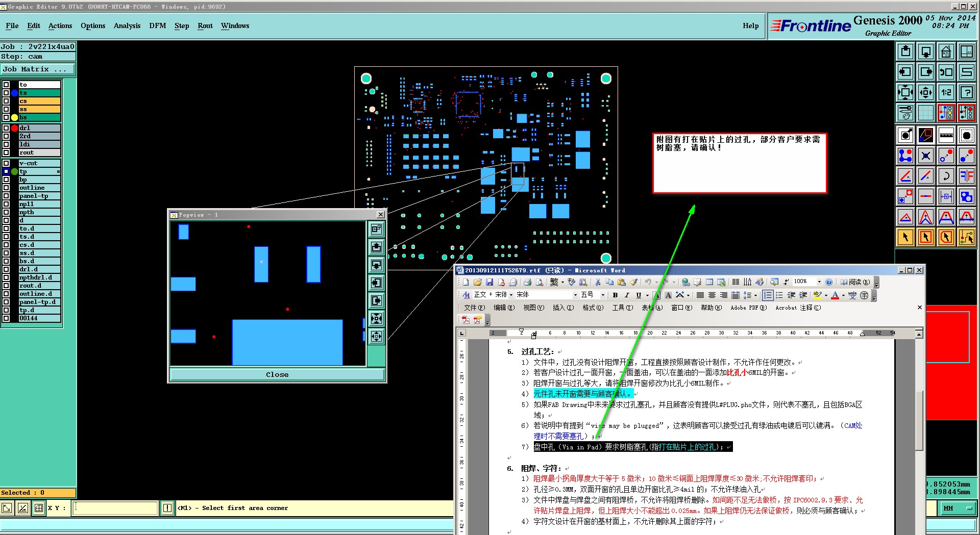The height and width of the screenshot is (535, 980).
Task: Click the pan up icon in right toolbar
Action: [905, 52]
